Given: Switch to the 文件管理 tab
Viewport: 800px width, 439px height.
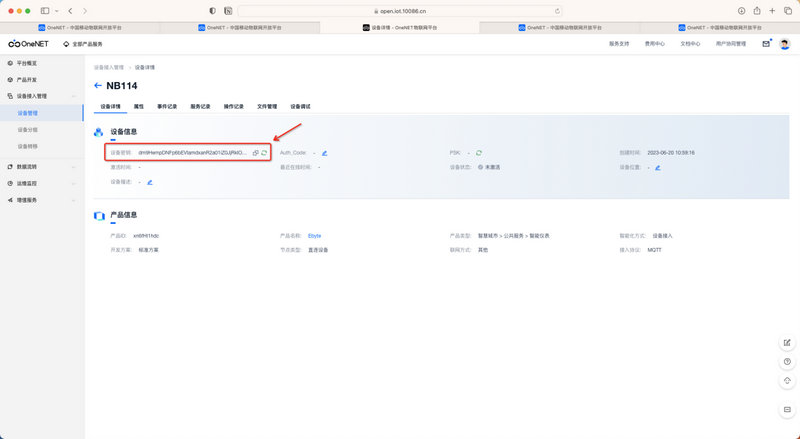Looking at the screenshot, I should pos(267,107).
